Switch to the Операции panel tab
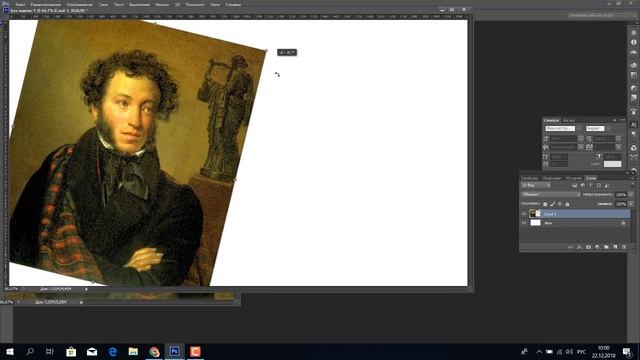The image size is (640, 360). pyautogui.click(x=552, y=178)
